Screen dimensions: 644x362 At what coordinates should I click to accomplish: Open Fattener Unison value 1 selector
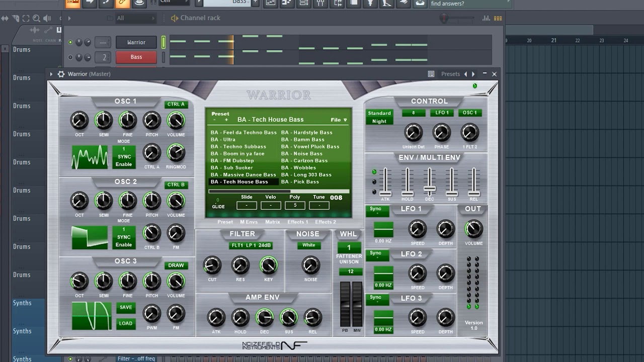[x=349, y=247]
